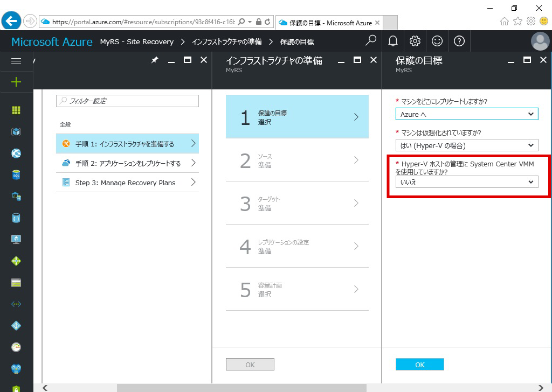The width and height of the screenshot is (552, 392).
Task: Open step 5 容量計画 選択
Action: [x=297, y=289]
